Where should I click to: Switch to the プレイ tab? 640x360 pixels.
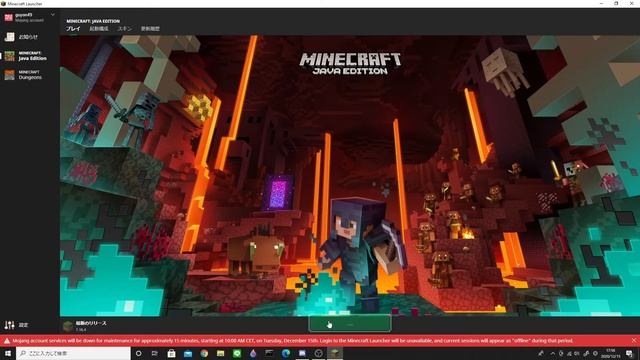(73, 29)
